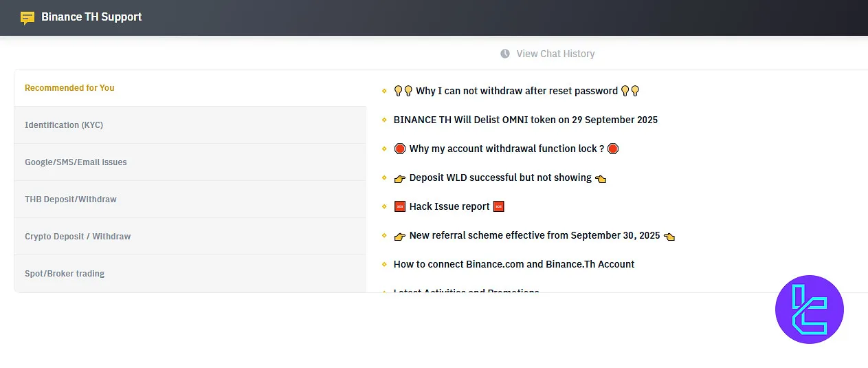Open the Identification (KYC) category
The width and height of the screenshot is (868, 368).
pyautogui.click(x=64, y=125)
